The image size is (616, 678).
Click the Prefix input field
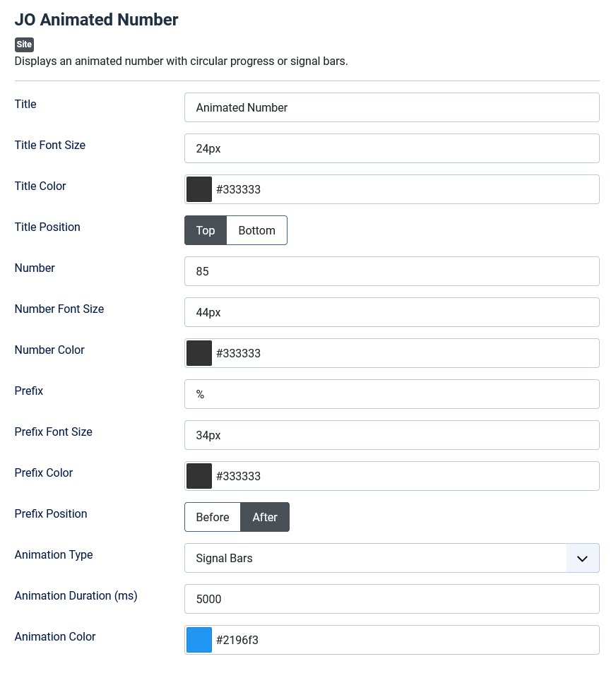391,394
